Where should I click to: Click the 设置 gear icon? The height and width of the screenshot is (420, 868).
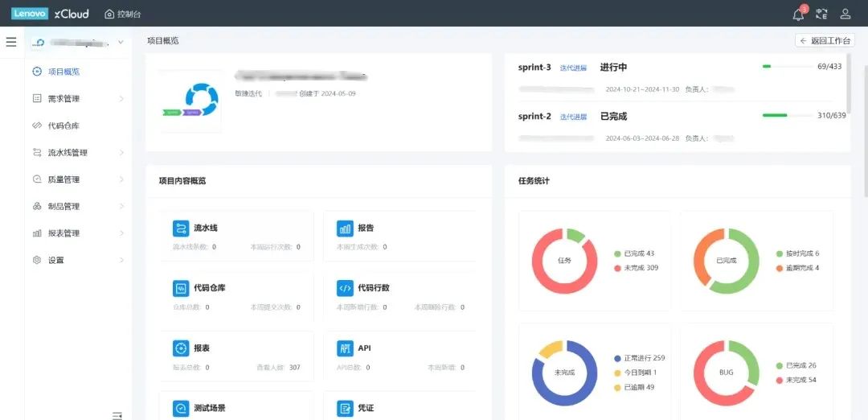click(x=37, y=260)
